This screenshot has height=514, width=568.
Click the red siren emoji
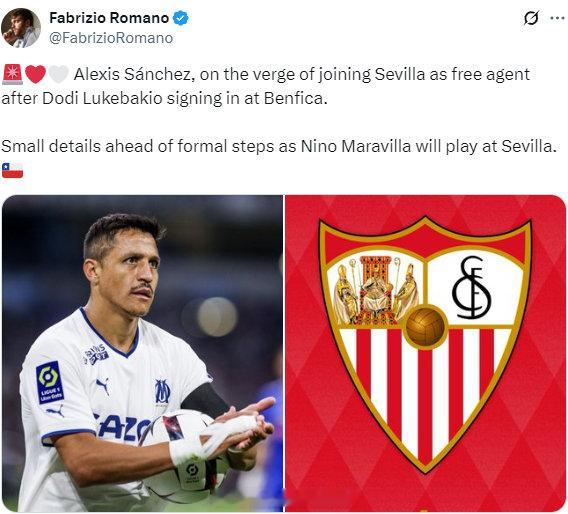12,74
